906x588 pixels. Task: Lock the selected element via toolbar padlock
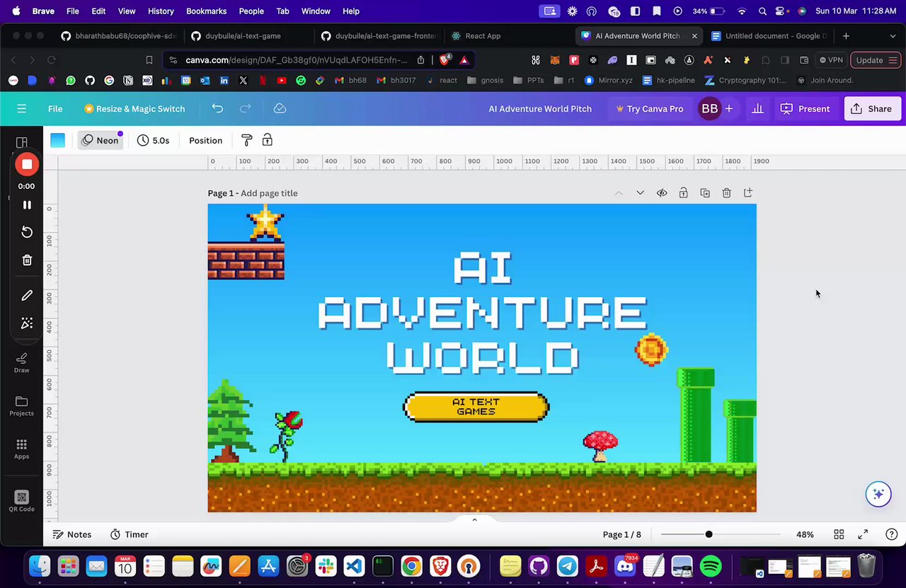click(268, 140)
